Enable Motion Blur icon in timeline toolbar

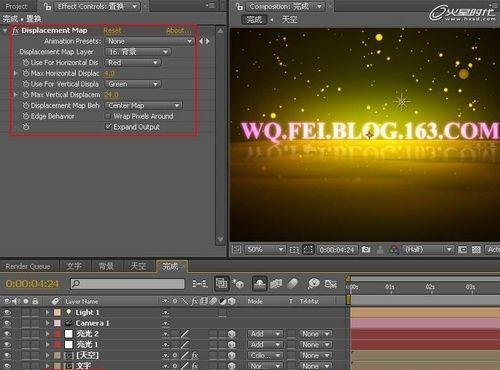click(x=292, y=284)
